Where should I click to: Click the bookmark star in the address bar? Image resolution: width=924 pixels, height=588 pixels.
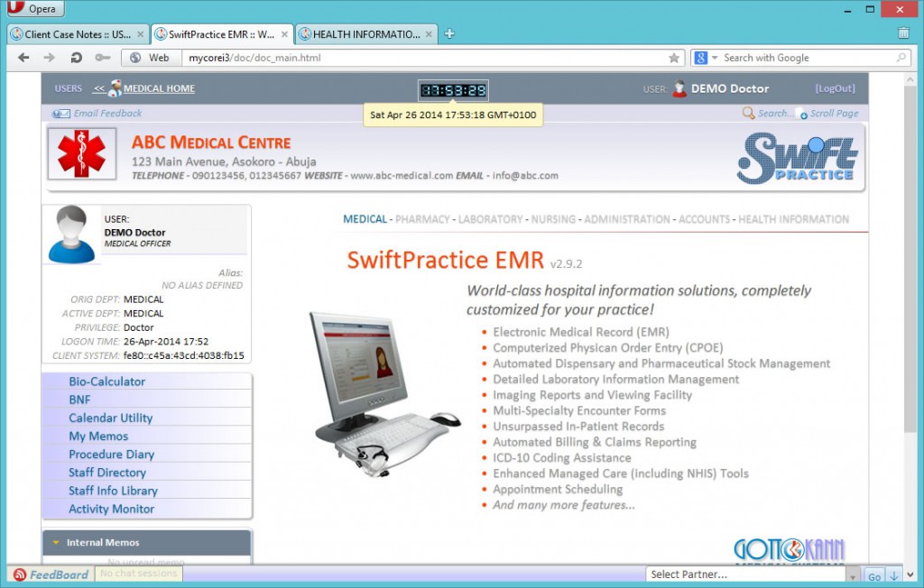coord(675,56)
